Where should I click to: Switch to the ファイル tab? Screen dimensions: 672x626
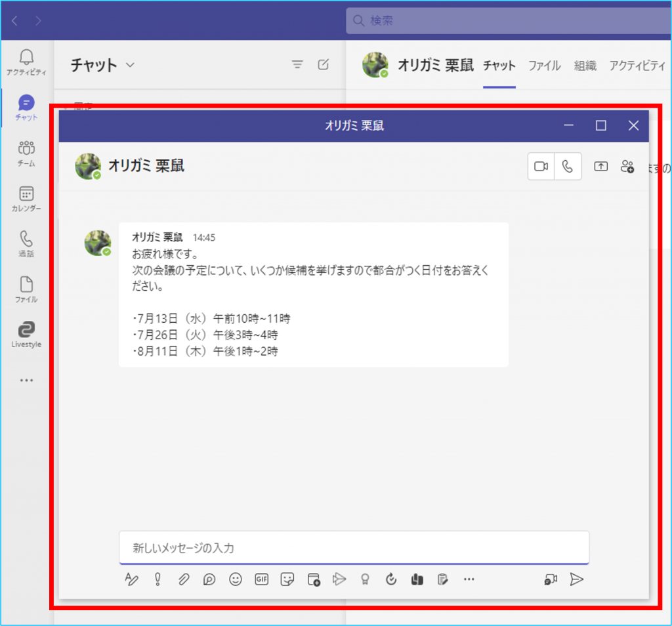pyautogui.click(x=544, y=66)
